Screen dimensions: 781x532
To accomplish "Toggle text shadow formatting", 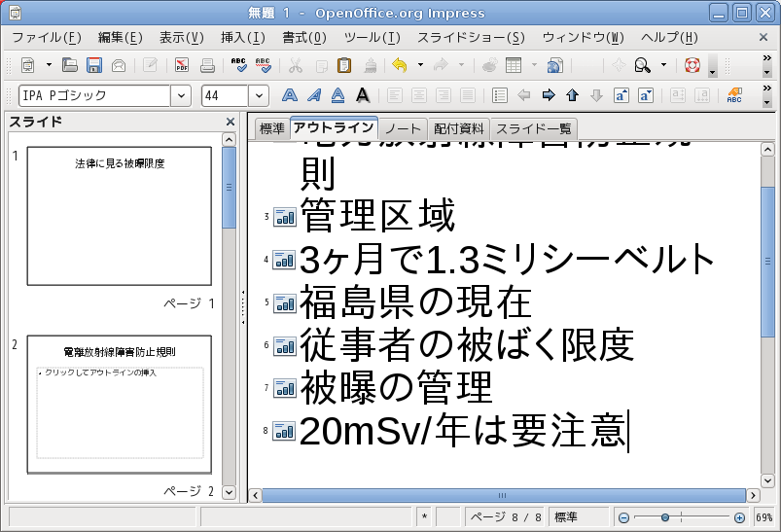I will tap(362, 95).
